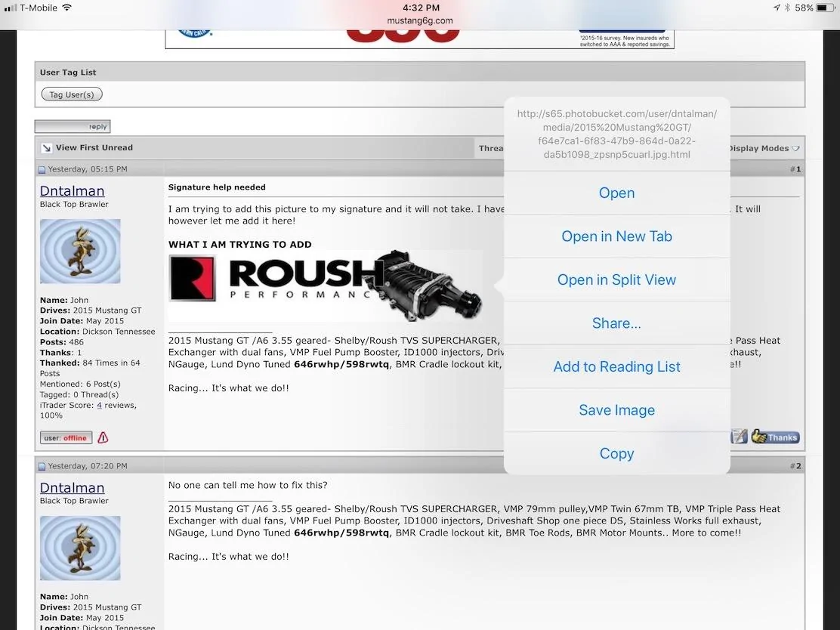Open the link from the context menu

click(x=616, y=193)
